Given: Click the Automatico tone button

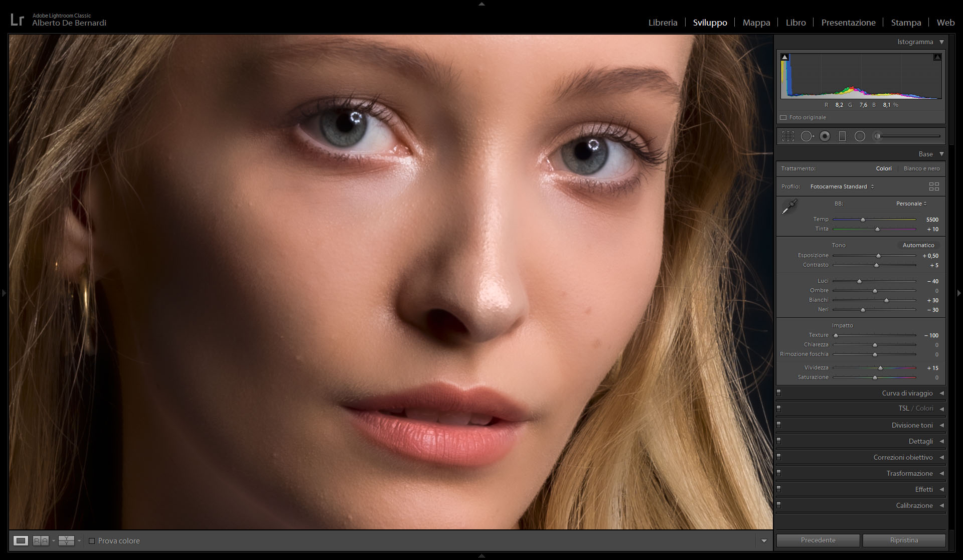Looking at the screenshot, I should coord(918,245).
